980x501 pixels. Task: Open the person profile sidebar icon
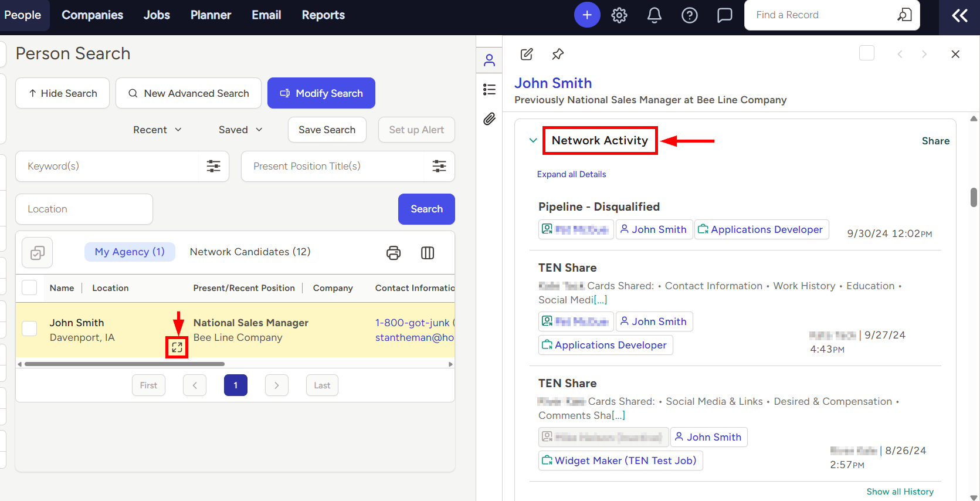[489, 60]
